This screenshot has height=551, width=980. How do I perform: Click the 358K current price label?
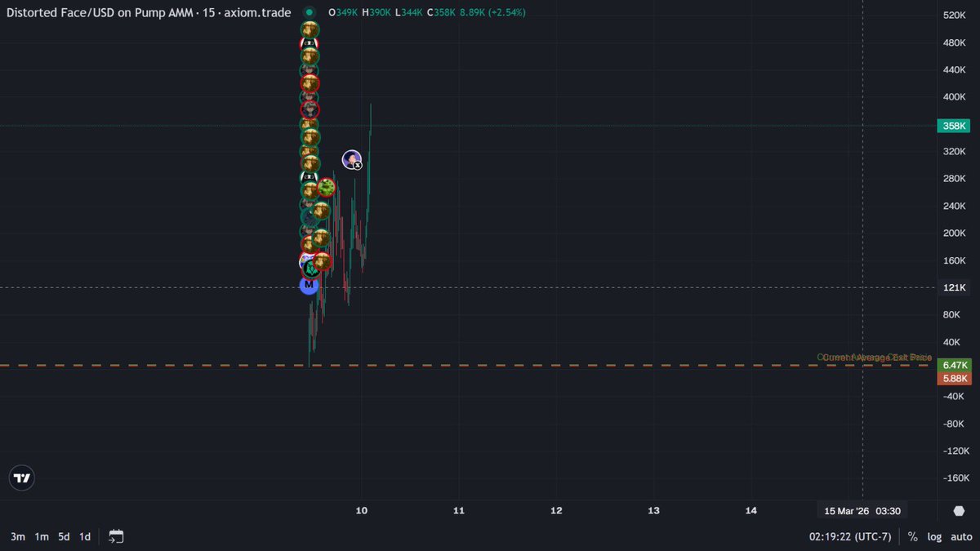click(954, 126)
